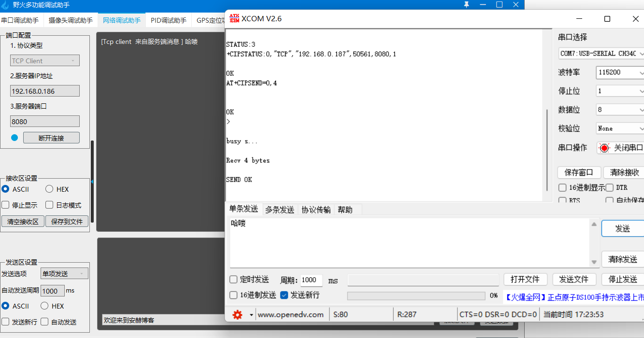The height and width of the screenshot is (338, 644).
Task: Switch to the 多条发送 tab
Action: point(279,210)
